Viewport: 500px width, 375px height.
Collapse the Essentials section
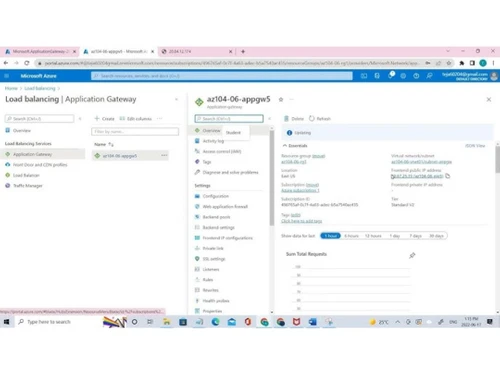[295, 146]
